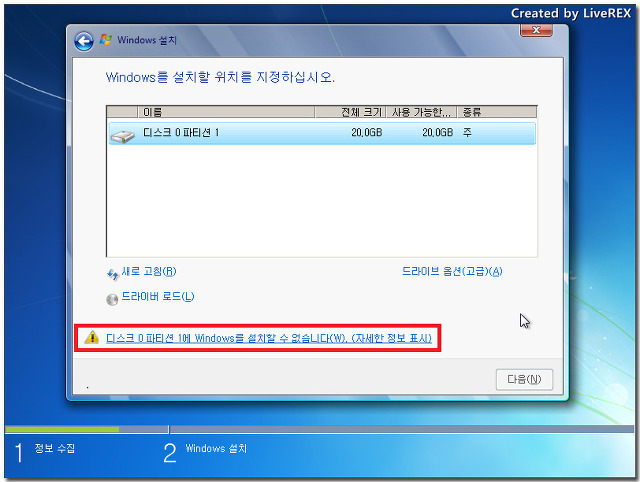Click the 20.0GB available space cell
This screenshot has width=640, height=482.
pos(438,133)
